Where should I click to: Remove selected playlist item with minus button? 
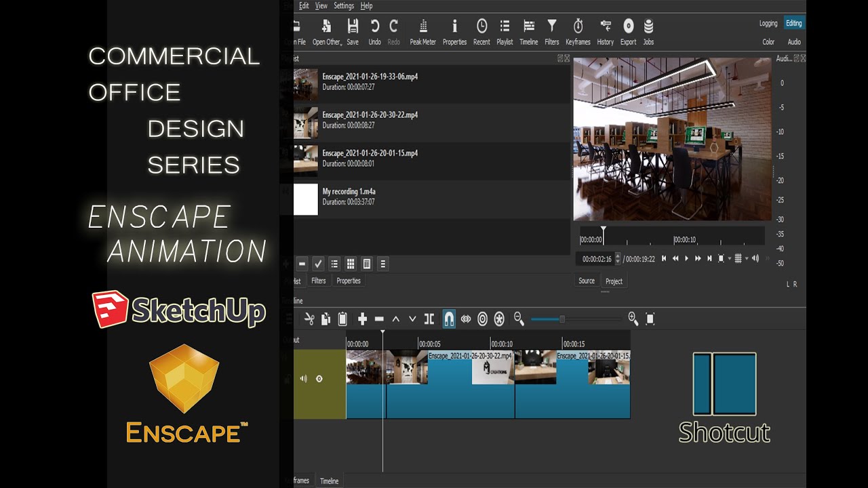[x=302, y=264]
